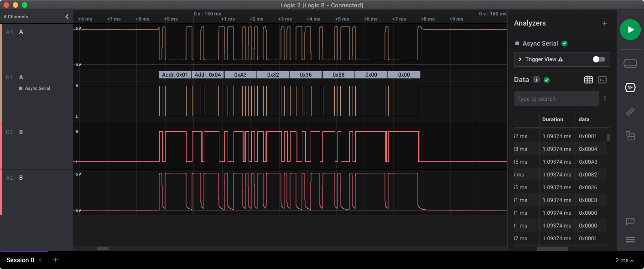Click the 0xE8 decoded frame bubble
Viewport: 644px width, 269px height.
338,75
